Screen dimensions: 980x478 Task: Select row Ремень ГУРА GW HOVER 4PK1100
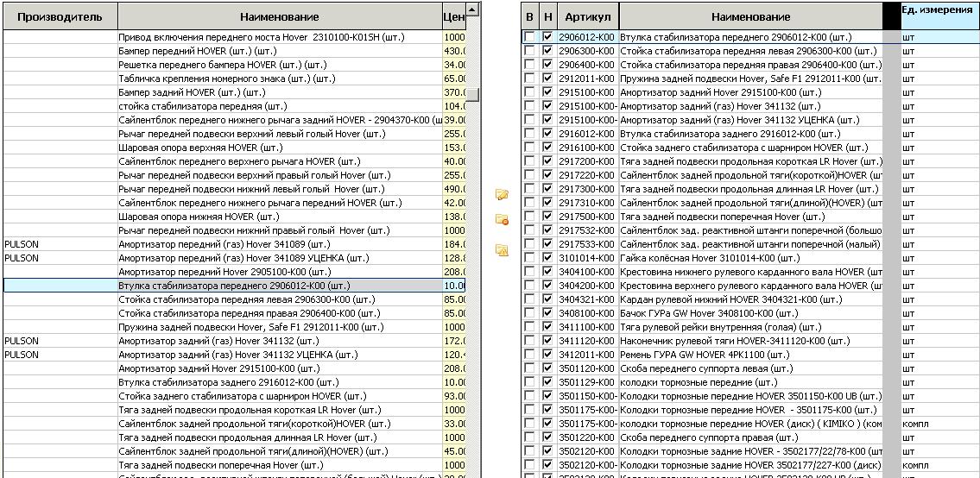[750, 355]
